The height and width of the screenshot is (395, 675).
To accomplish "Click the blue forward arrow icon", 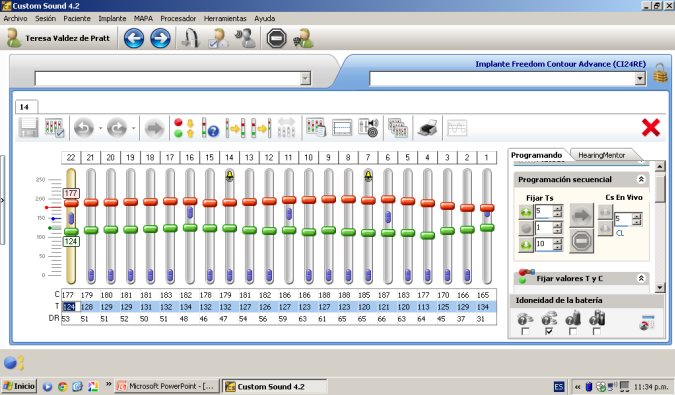I will (x=160, y=38).
